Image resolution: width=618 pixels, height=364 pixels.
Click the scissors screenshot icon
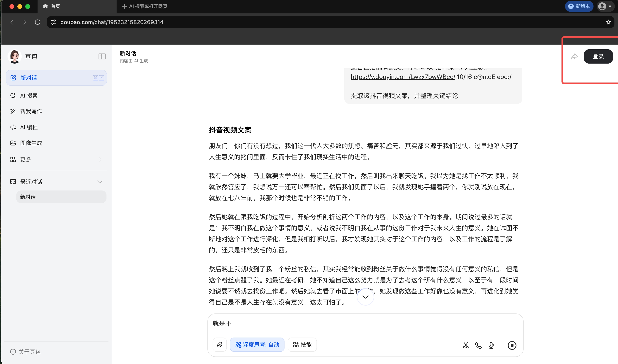(x=466, y=345)
